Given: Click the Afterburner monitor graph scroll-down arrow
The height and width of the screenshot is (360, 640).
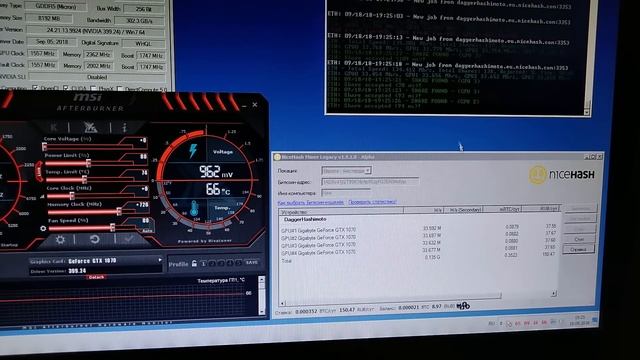Looking at the screenshot, I should coord(262,312).
